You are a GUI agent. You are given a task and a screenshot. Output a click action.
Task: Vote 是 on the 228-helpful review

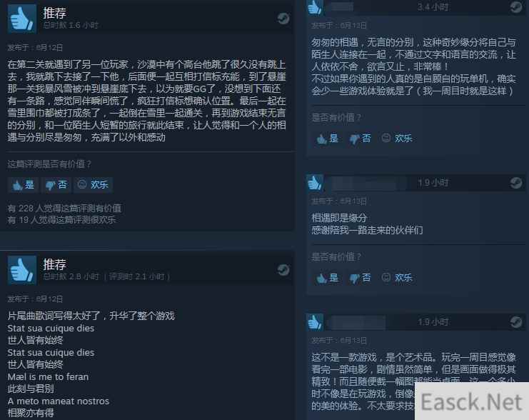(23, 185)
